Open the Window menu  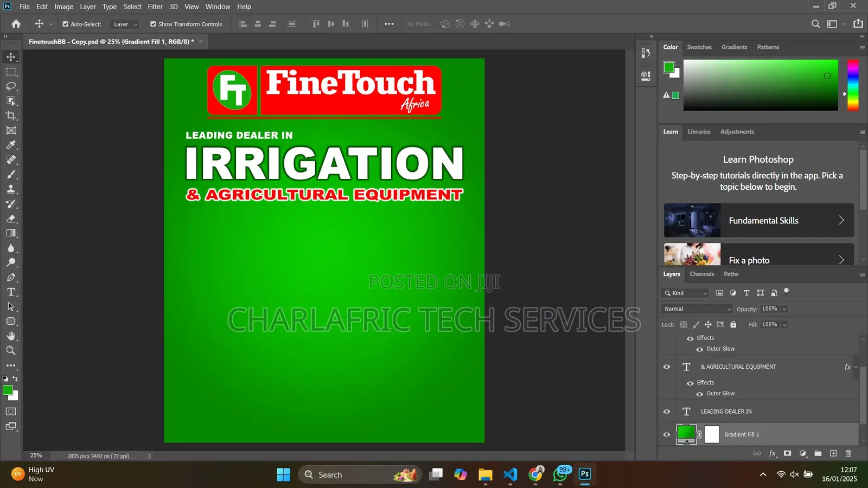click(x=218, y=7)
